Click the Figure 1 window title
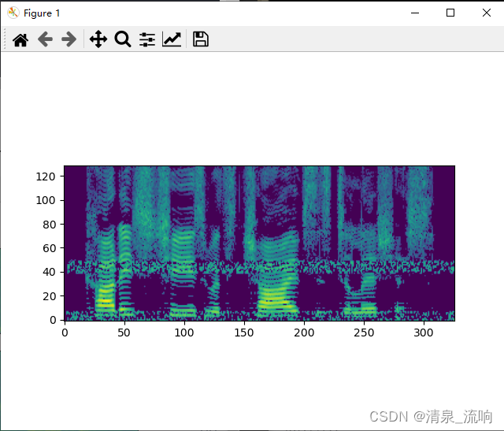 tap(42, 13)
